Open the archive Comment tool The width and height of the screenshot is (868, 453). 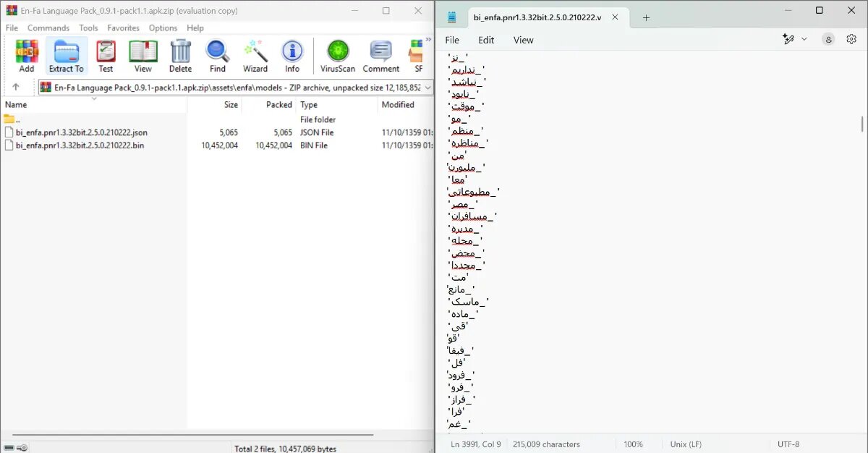[380, 54]
